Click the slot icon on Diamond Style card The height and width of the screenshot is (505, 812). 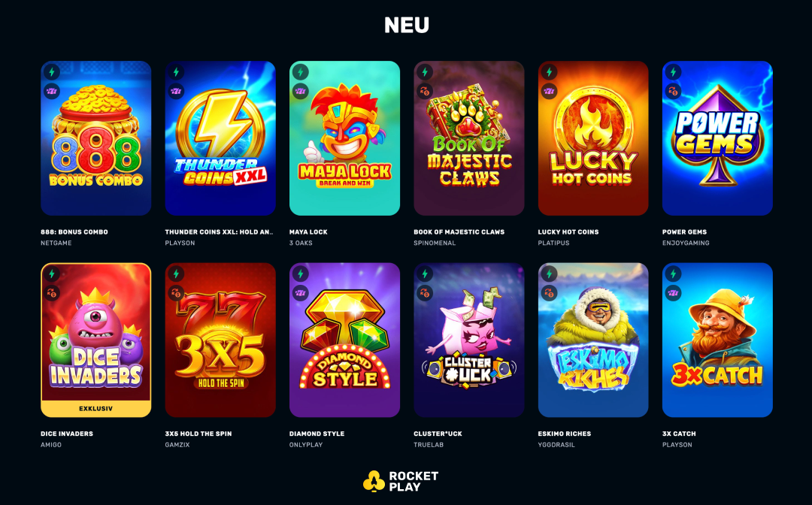300,293
